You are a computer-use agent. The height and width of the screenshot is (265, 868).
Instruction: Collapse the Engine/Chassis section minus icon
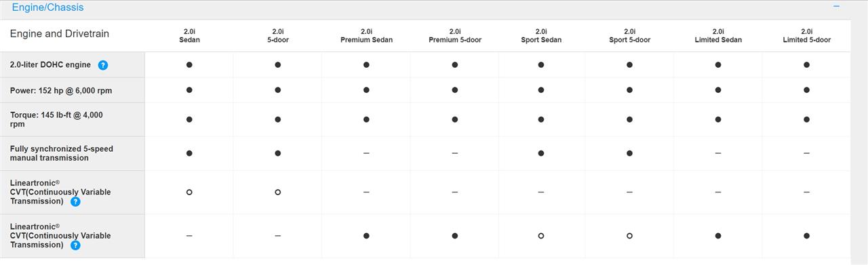click(836, 6)
